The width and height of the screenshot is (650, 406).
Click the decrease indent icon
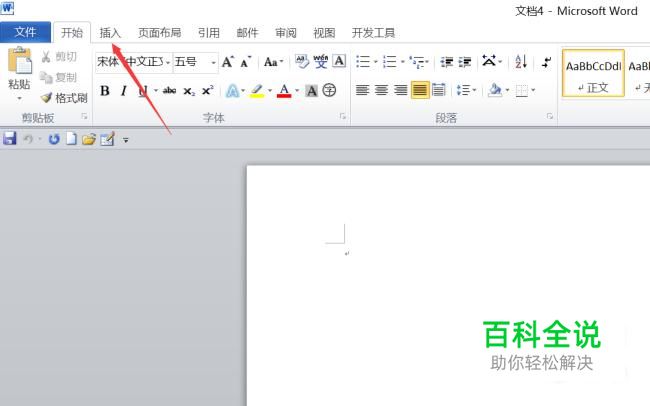coord(446,62)
